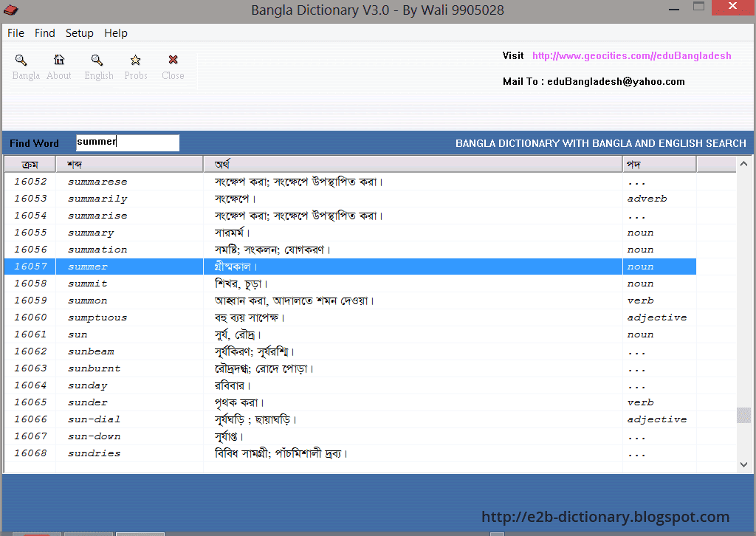Screen dimensions: 756x536
Task: Click 'noun' in the summer row
Action: (640, 267)
